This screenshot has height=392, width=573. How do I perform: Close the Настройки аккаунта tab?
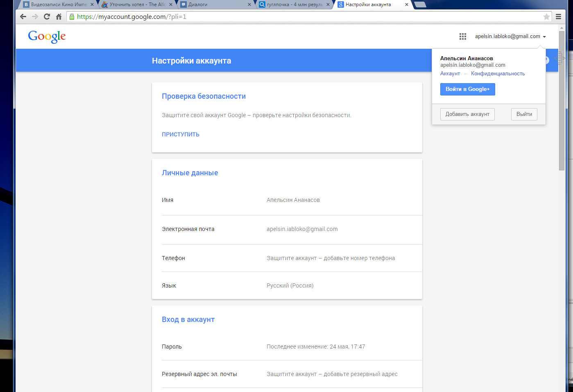click(x=407, y=5)
